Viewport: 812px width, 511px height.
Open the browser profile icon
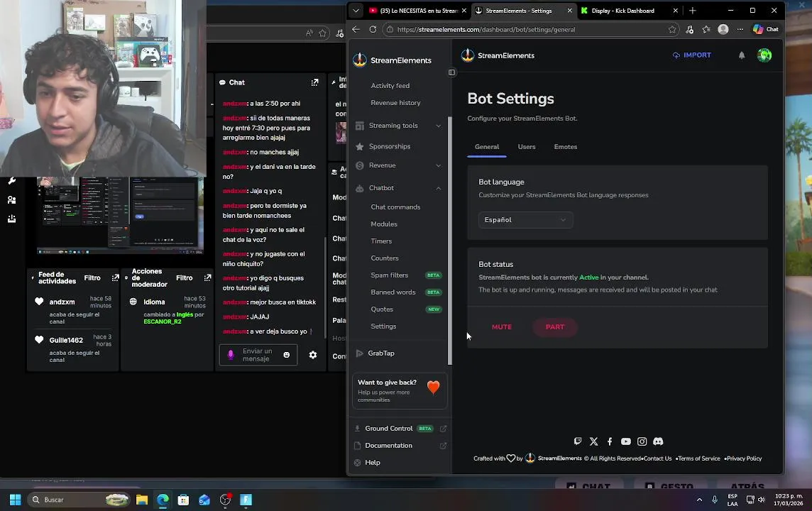[723, 30]
